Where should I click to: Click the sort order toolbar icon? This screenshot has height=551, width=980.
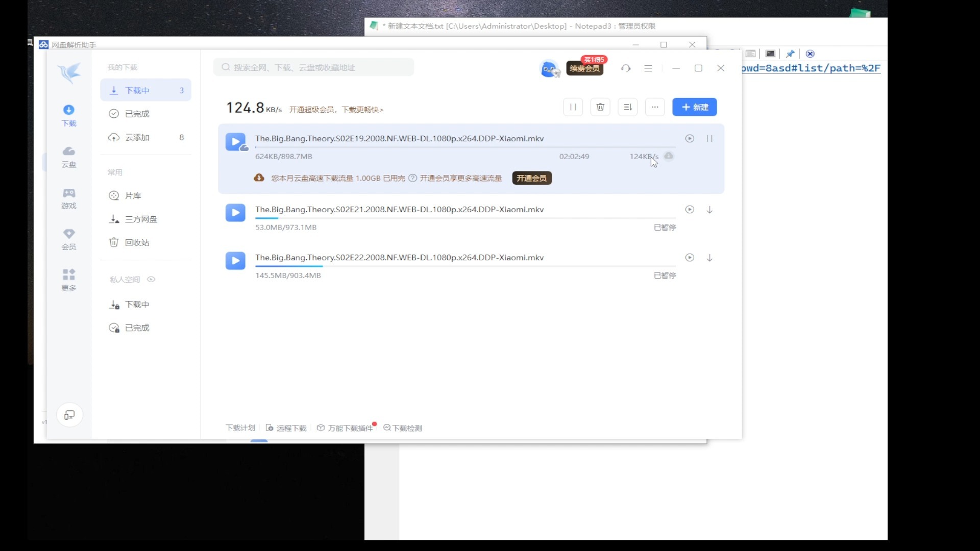(628, 107)
